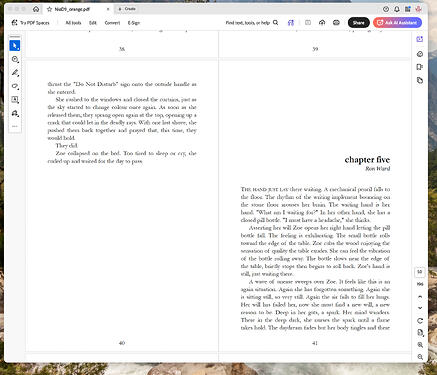The image size is (437, 375).
Task: Open the AI generative summary icon
Action: 291,23
